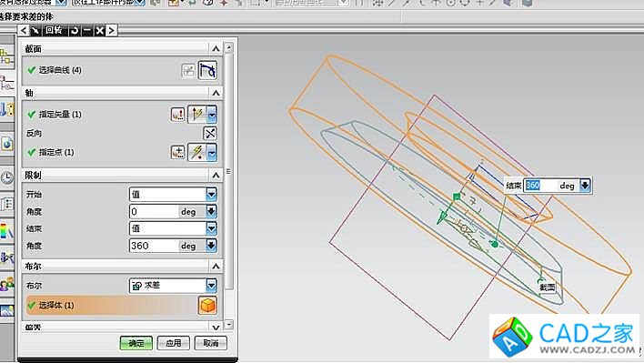Image resolution: width=644 pixels, height=363 pixels.
Task: Open the 结束 limit type dropdown
Action: [174, 228]
